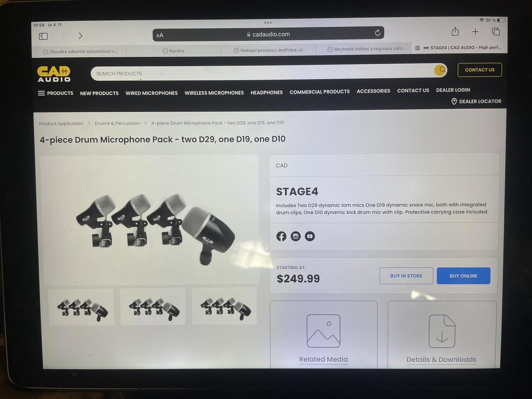Open the AA reader view menu
Screen dimensions: 532x399
[x=160, y=35]
